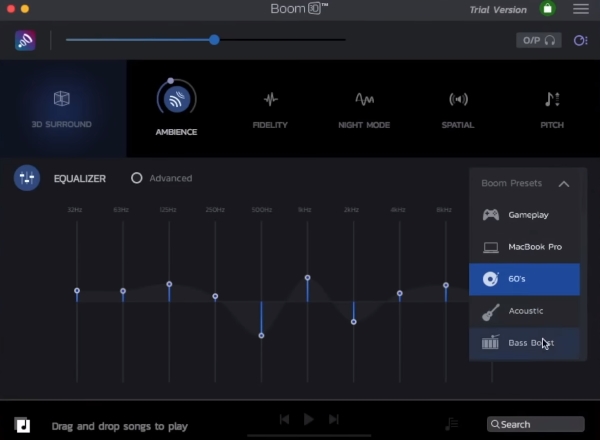Image resolution: width=600 pixels, height=440 pixels.
Task: Click the 60's vinyl record icon
Action: 491,279
